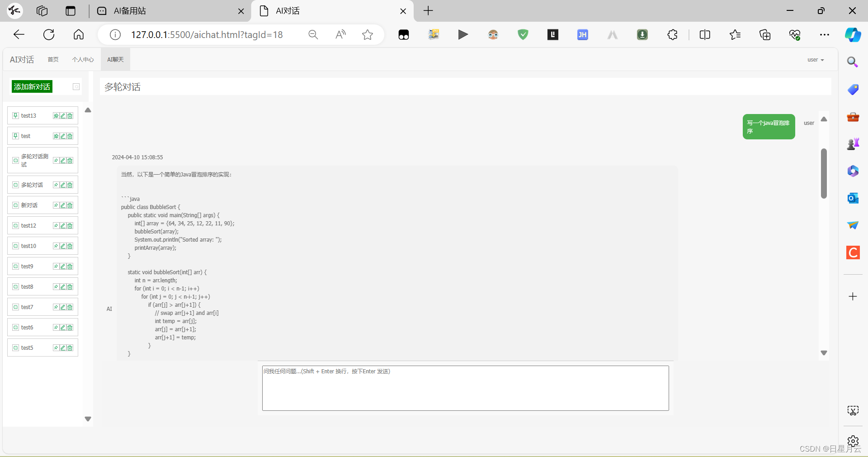Unpin the test conversation

point(56,136)
